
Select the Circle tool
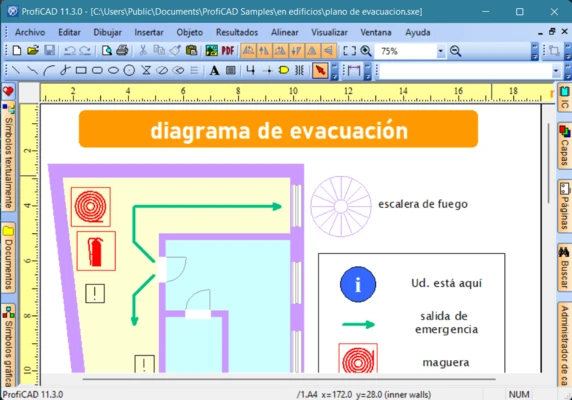tap(129, 70)
